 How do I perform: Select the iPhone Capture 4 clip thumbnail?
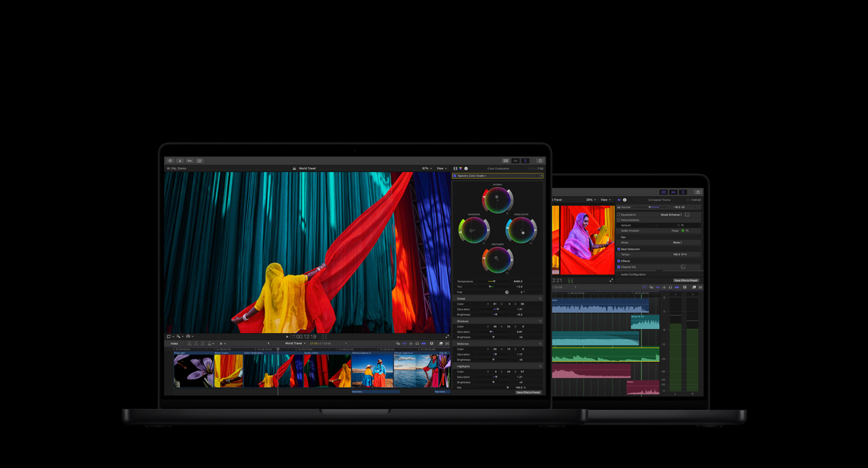coord(372,372)
